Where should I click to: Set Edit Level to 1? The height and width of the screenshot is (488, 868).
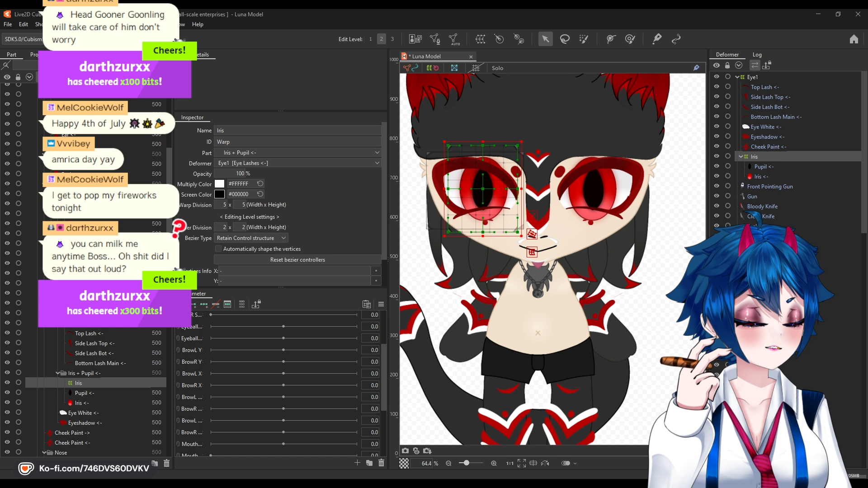click(x=370, y=39)
